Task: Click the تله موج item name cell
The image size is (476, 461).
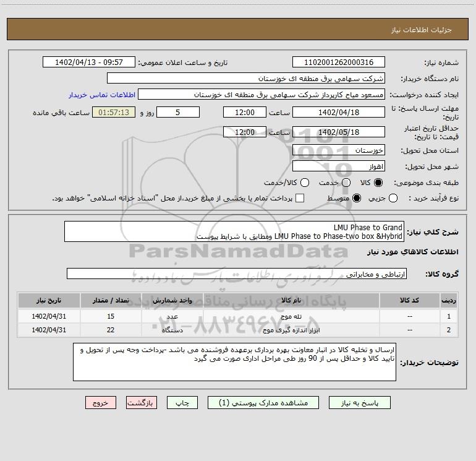Action: click(291, 316)
